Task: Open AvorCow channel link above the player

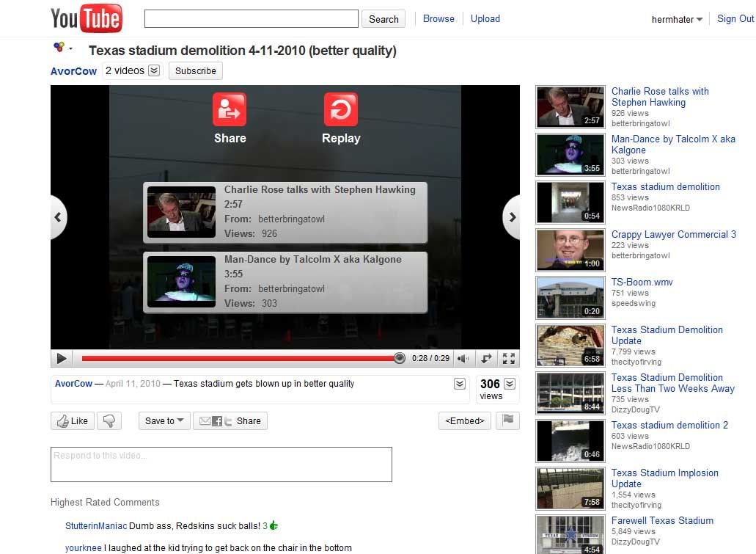Action: (x=73, y=71)
